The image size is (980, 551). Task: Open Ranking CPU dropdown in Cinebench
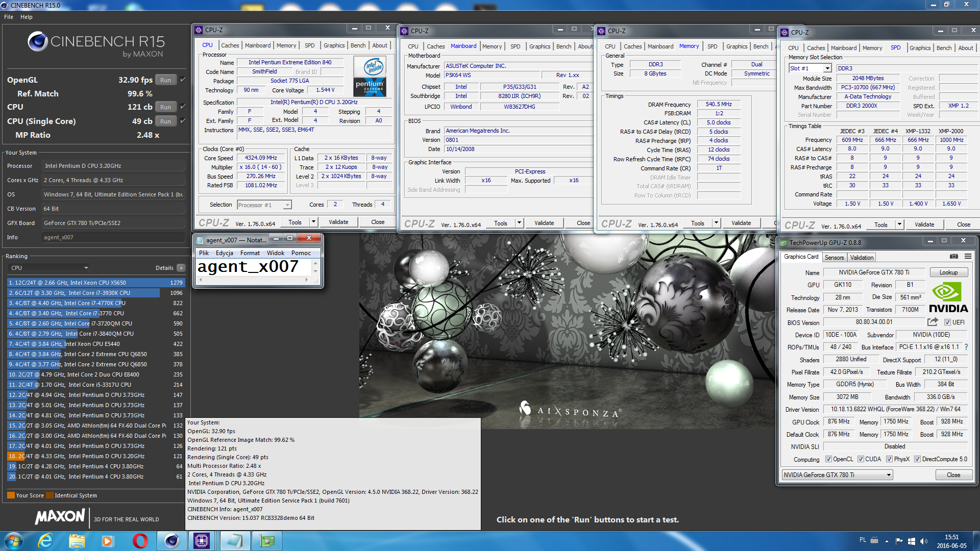tap(48, 268)
